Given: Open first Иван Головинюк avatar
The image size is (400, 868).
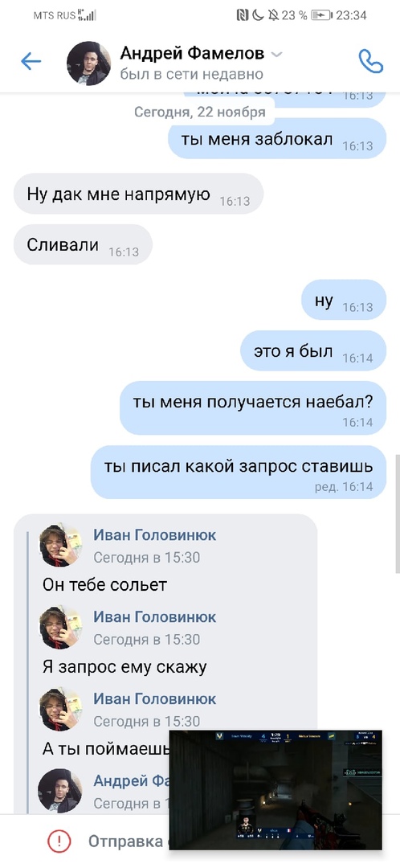Looking at the screenshot, I should tap(59, 545).
